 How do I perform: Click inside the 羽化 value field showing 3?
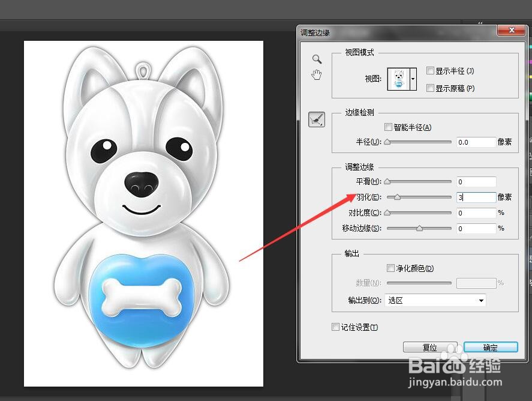[476, 197]
